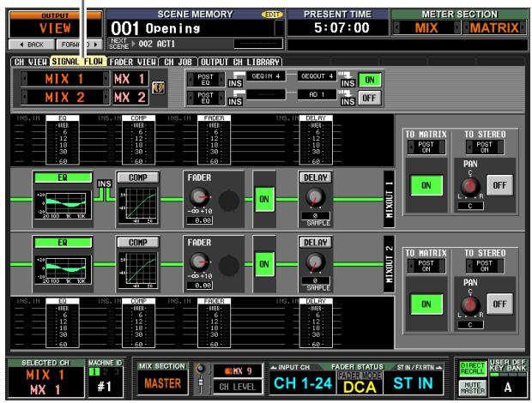
Task: Select previous channel with MIX 1 left arrow
Action: [x=24, y=79]
